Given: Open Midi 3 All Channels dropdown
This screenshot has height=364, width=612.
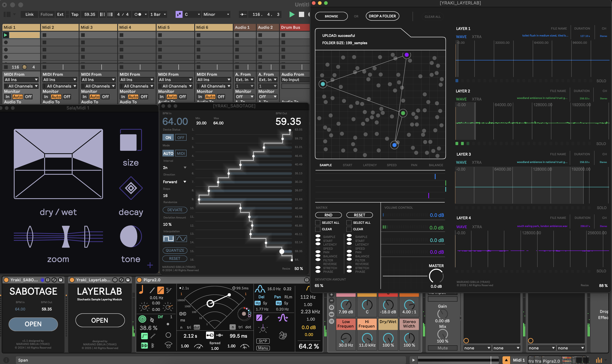Looking at the screenshot, I should pos(98,86).
